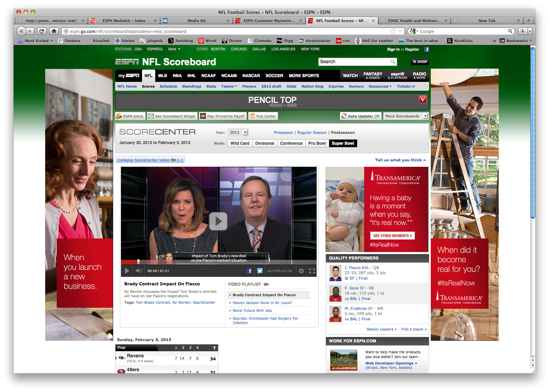Click the video progress bar
Viewport: 549px width, 392px height.
218,262
